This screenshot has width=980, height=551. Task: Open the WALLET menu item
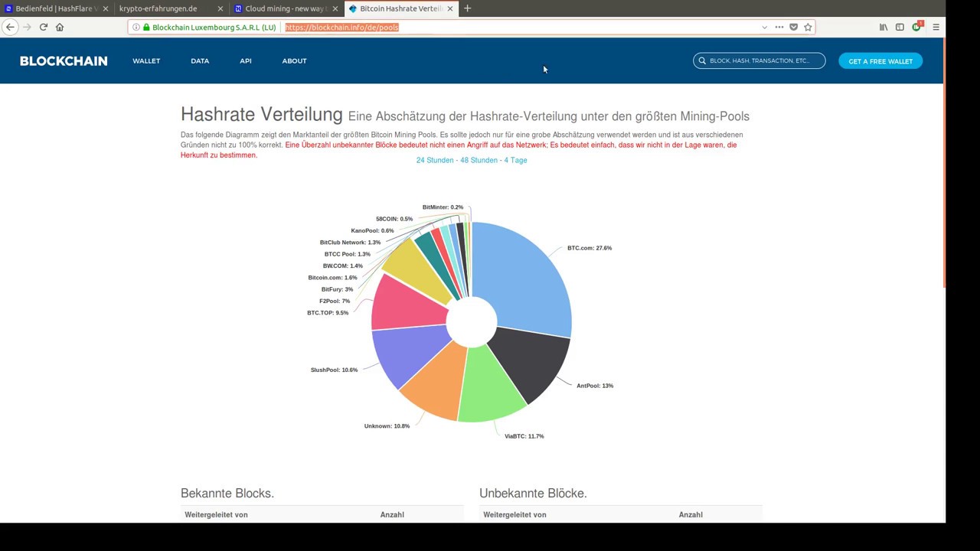pyautogui.click(x=146, y=60)
